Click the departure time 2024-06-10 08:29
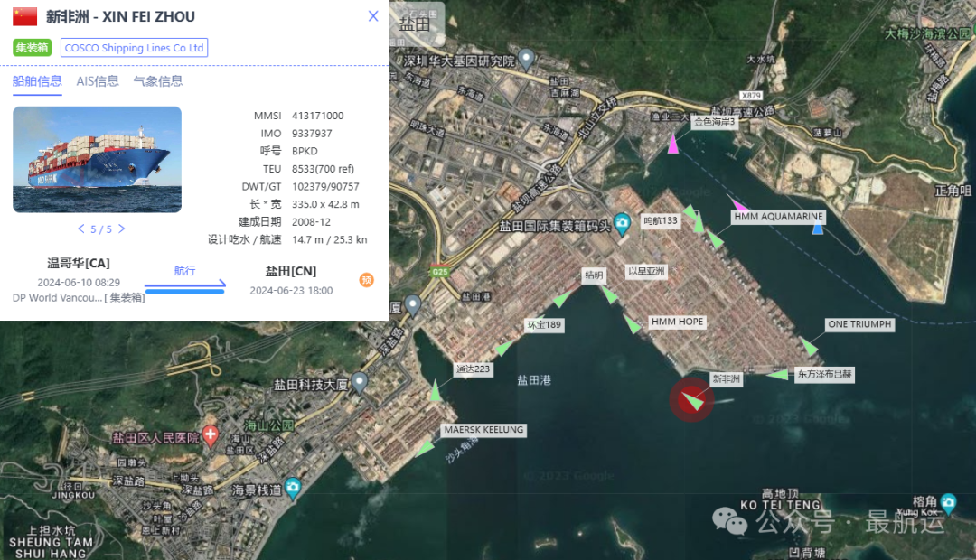This screenshot has width=976, height=560. pos(79,283)
